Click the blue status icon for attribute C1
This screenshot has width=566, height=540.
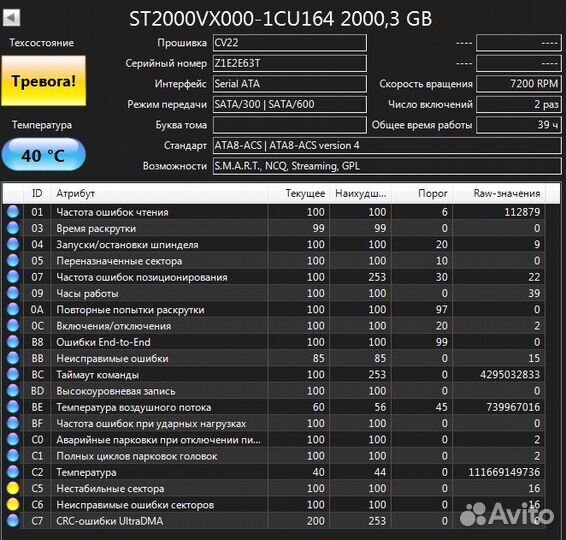(13, 456)
